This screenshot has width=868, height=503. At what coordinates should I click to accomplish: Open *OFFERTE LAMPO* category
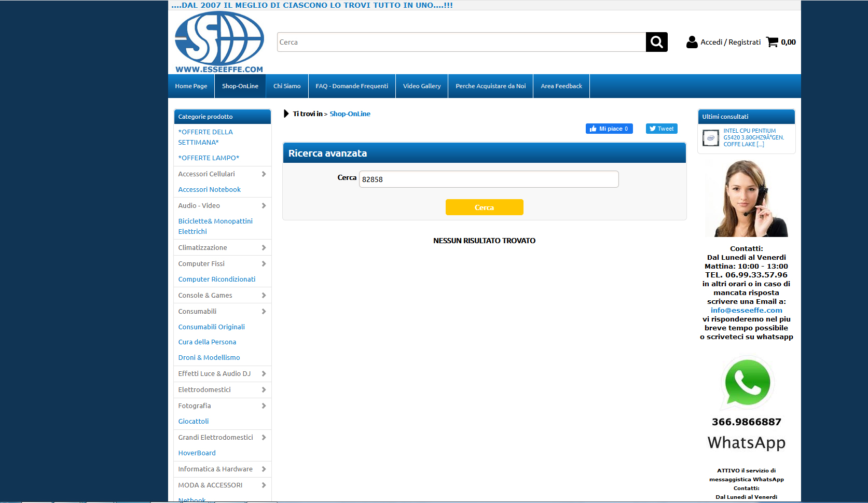[x=209, y=158]
